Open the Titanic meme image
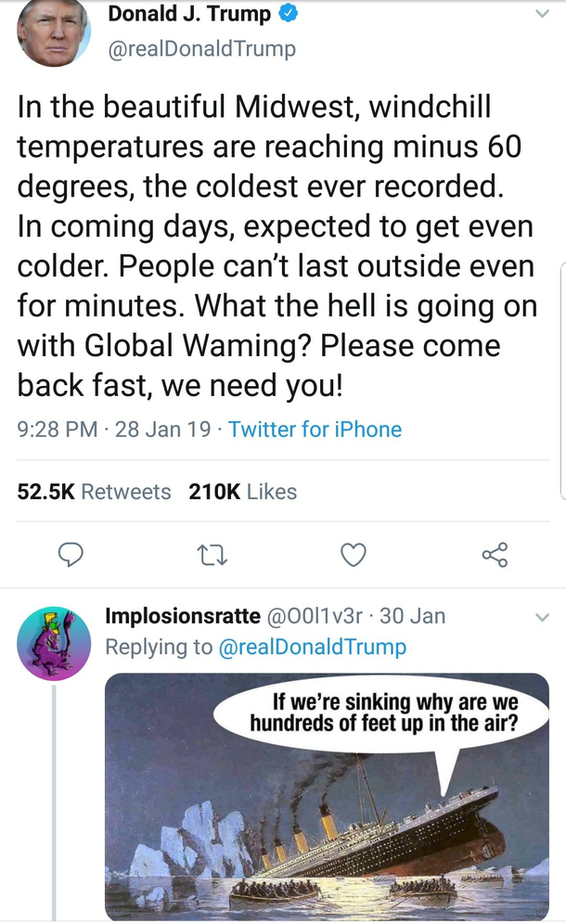The image size is (566, 924). pos(327,796)
